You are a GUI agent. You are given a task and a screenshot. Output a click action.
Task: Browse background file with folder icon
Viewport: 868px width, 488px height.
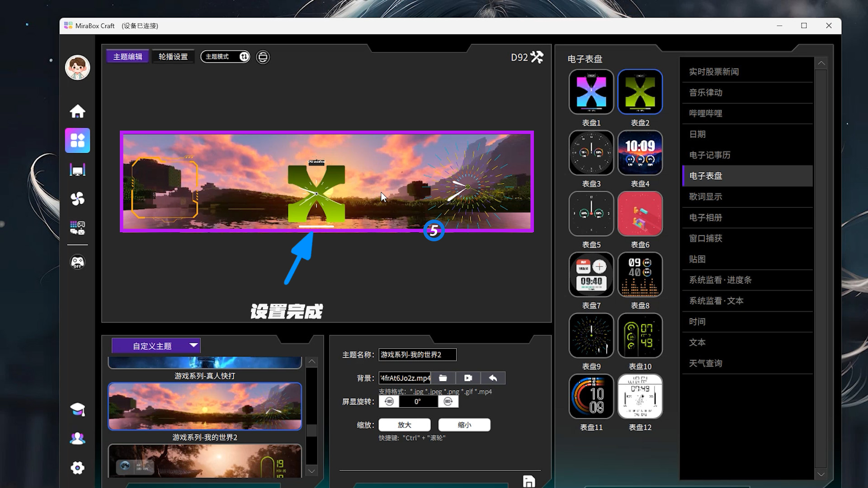point(443,378)
